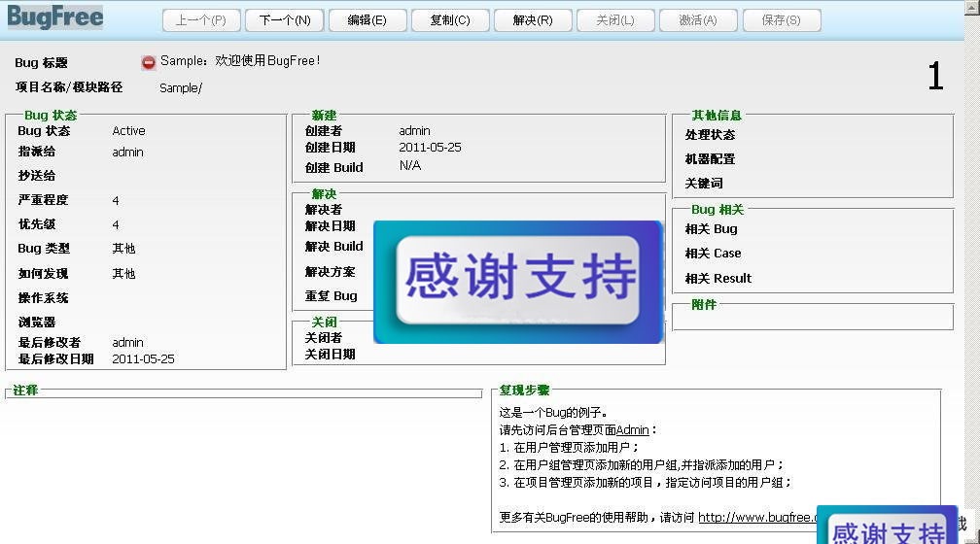Image resolution: width=980 pixels, height=544 pixels.
Task: Click the '附件' attachments heading
Action: coord(704,305)
